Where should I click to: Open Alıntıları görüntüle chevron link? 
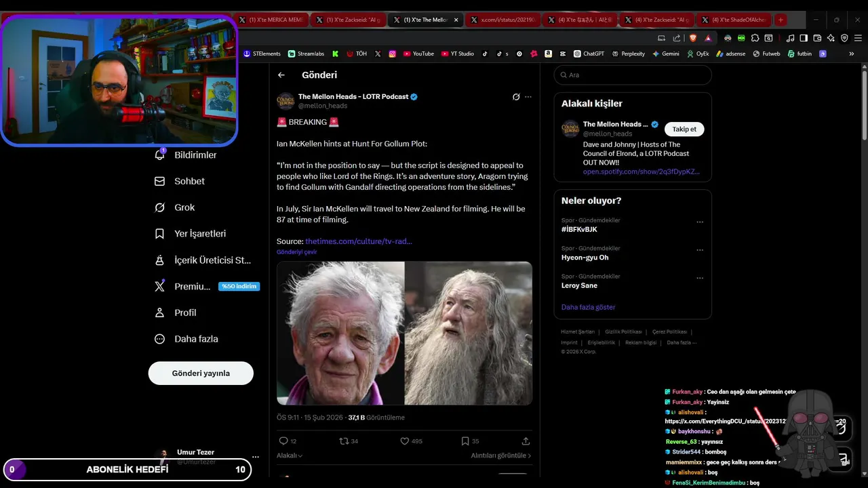tap(501, 455)
